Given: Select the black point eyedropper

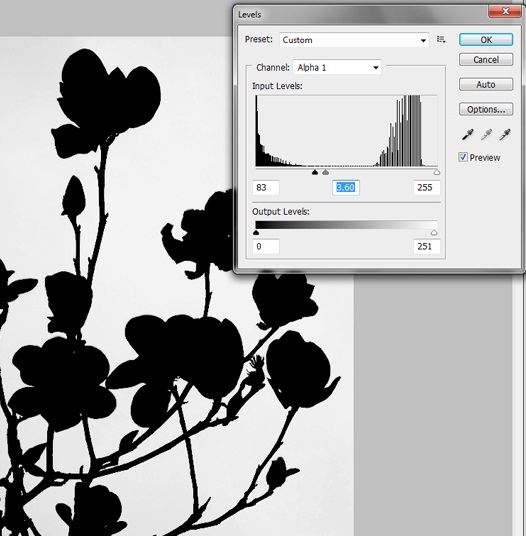Looking at the screenshot, I should click(467, 135).
